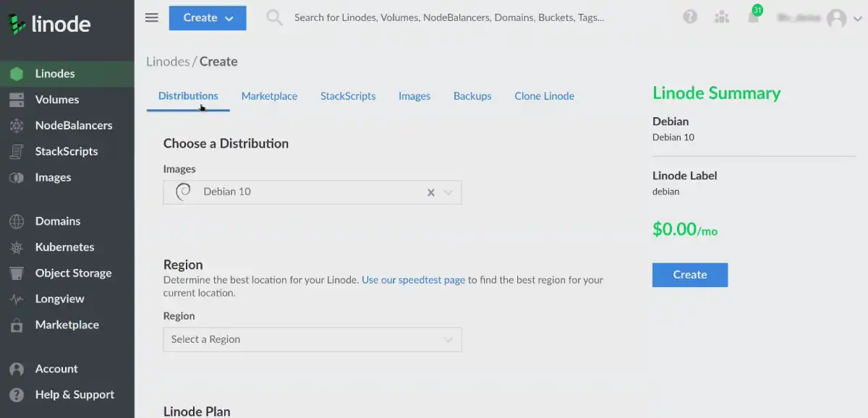This screenshot has width=868, height=418.
Task: Open Linodes in sidebar
Action: (67, 74)
